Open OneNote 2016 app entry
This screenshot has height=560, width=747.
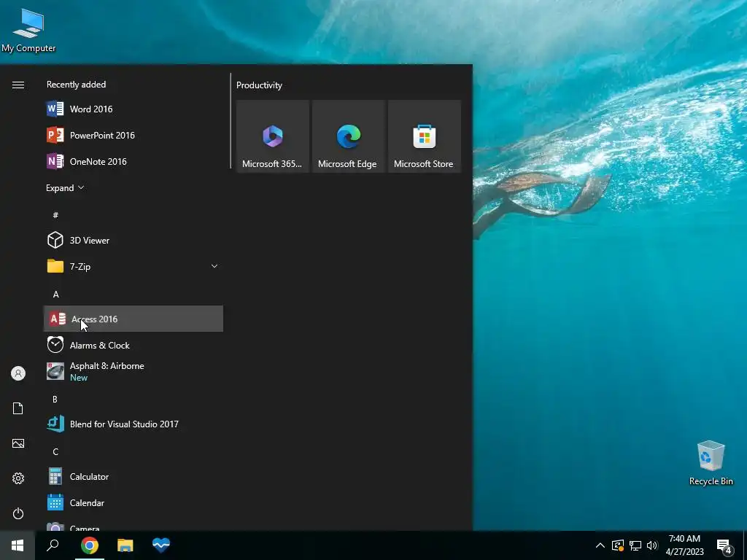133,161
